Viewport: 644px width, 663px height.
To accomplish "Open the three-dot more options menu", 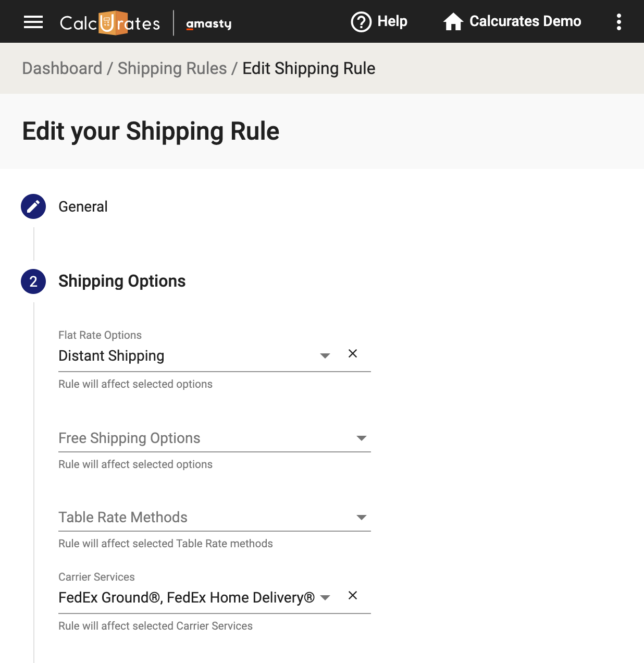I will 618,22.
